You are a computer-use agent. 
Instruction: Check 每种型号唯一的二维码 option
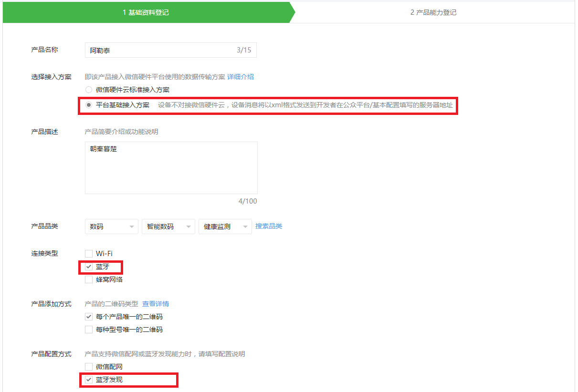point(89,329)
